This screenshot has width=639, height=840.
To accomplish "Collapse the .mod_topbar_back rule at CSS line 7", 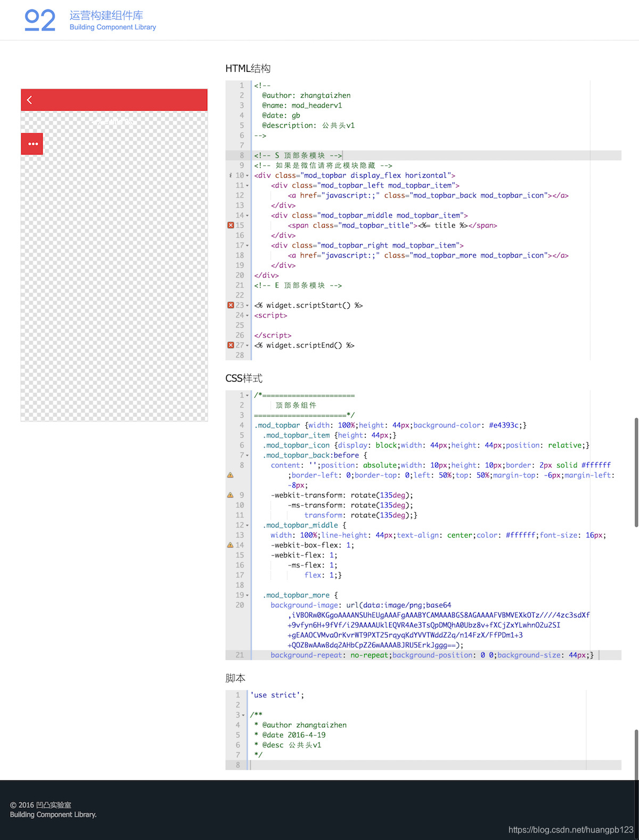I will (247, 456).
